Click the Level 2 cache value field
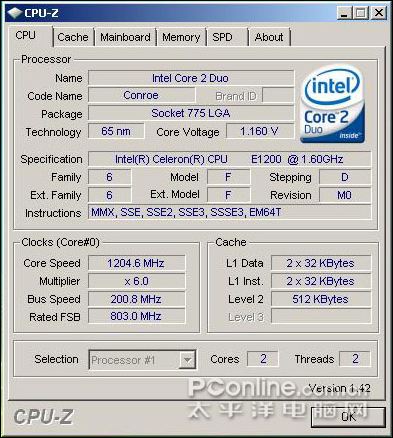 click(321, 299)
